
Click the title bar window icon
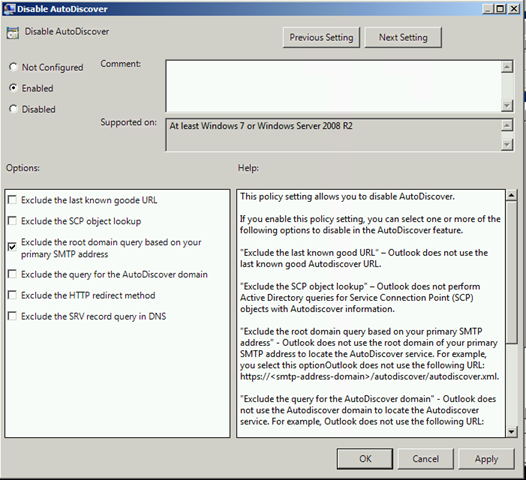[9, 9]
